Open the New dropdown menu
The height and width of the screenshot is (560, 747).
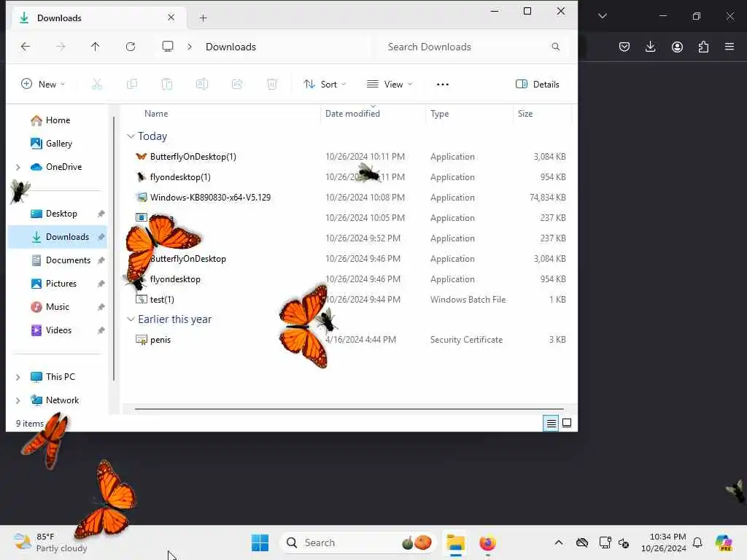pyautogui.click(x=43, y=85)
